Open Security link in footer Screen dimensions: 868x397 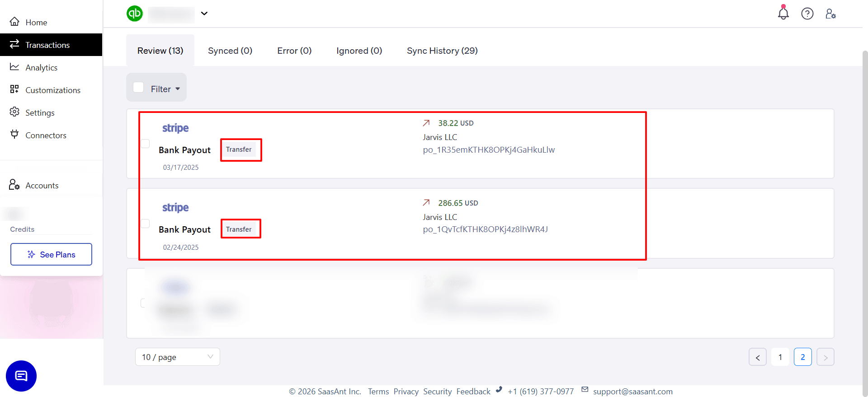tap(437, 392)
